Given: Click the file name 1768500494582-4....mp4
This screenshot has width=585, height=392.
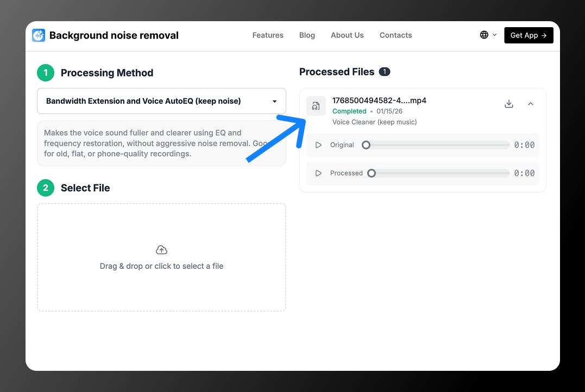Looking at the screenshot, I should click(x=379, y=100).
